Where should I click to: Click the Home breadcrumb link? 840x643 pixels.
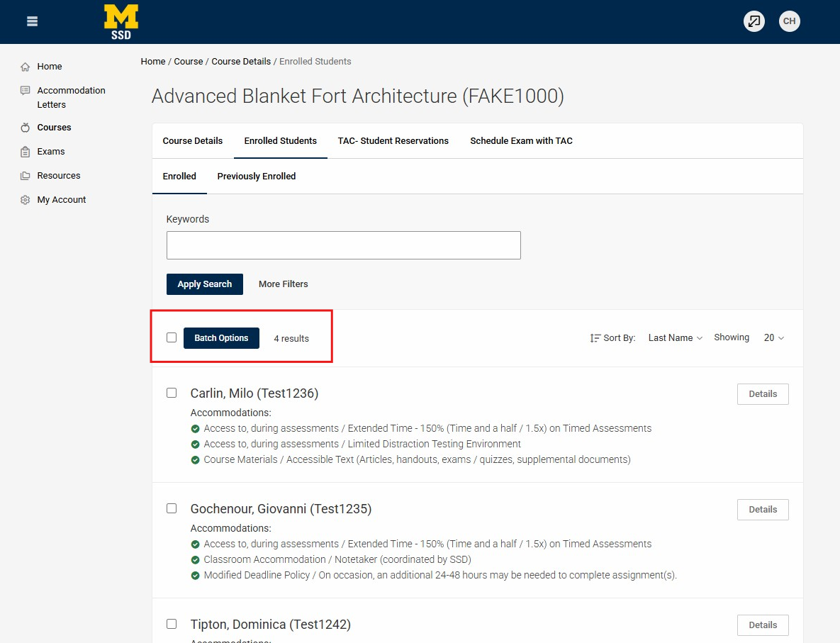152,62
